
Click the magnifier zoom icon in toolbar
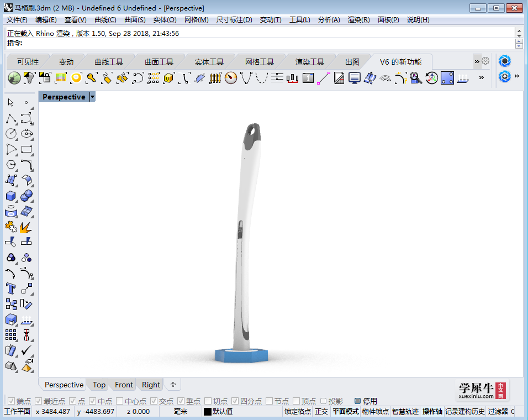coord(416,78)
